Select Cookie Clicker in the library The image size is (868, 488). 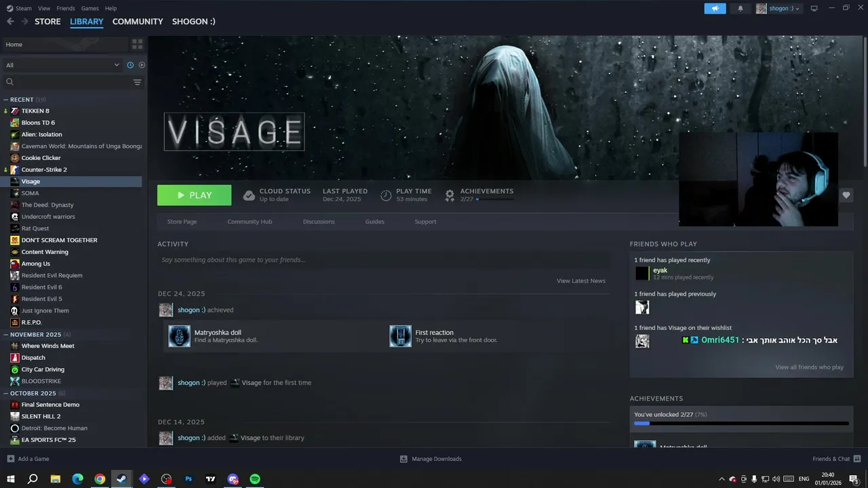[x=41, y=158]
